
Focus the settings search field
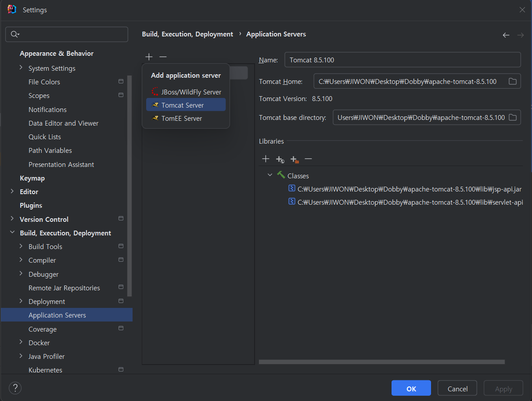67,34
